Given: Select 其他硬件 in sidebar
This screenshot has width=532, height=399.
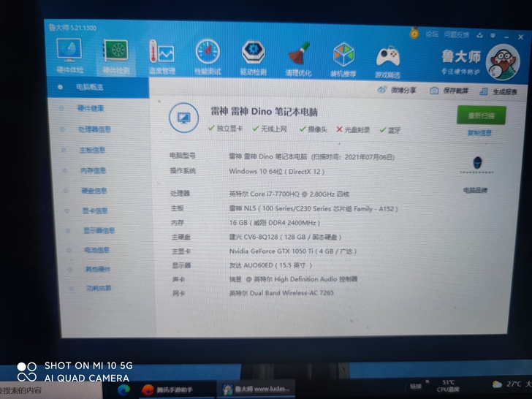Looking at the screenshot, I should [x=98, y=269].
